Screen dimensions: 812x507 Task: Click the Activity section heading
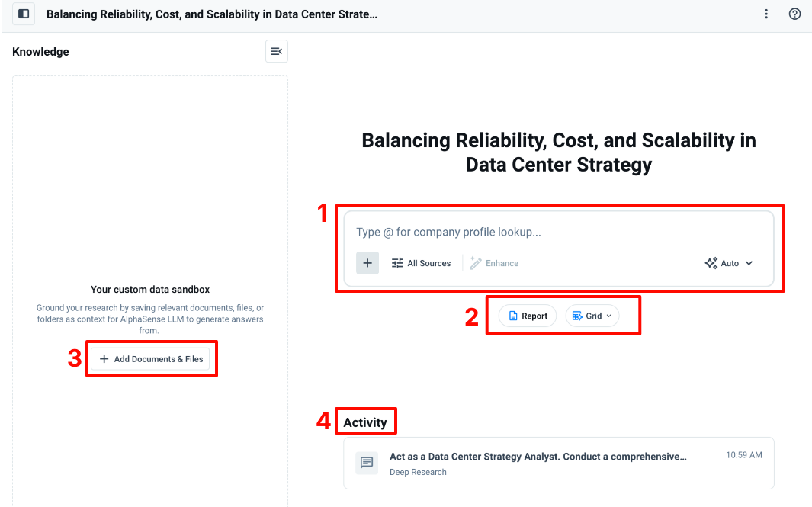click(x=365, y=422)
